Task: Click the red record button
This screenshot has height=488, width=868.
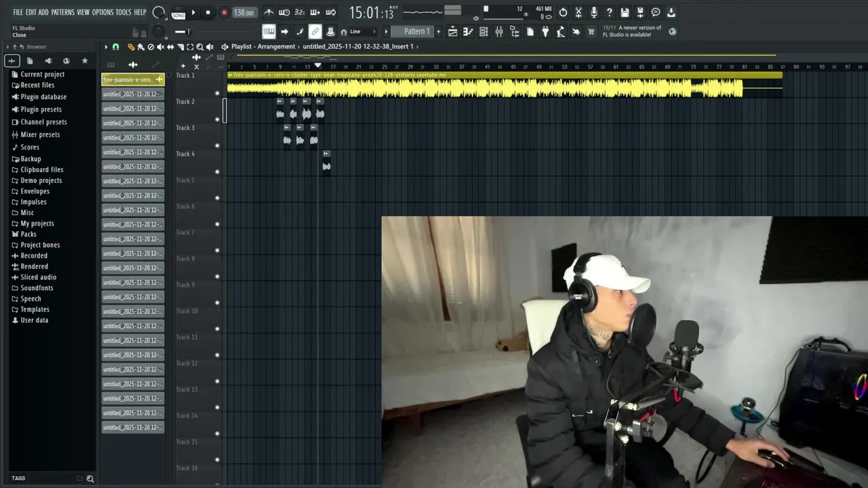Action: click(224, 12)
